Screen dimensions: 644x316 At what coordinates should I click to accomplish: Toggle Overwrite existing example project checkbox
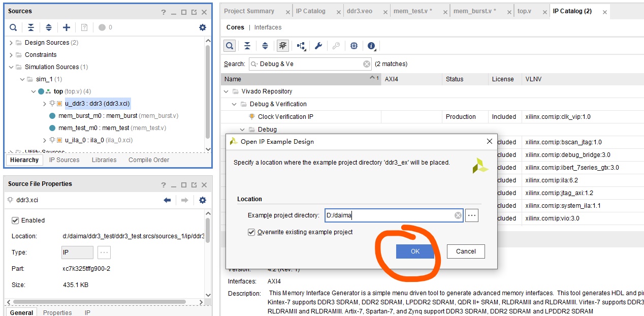[x=251, y=232]
